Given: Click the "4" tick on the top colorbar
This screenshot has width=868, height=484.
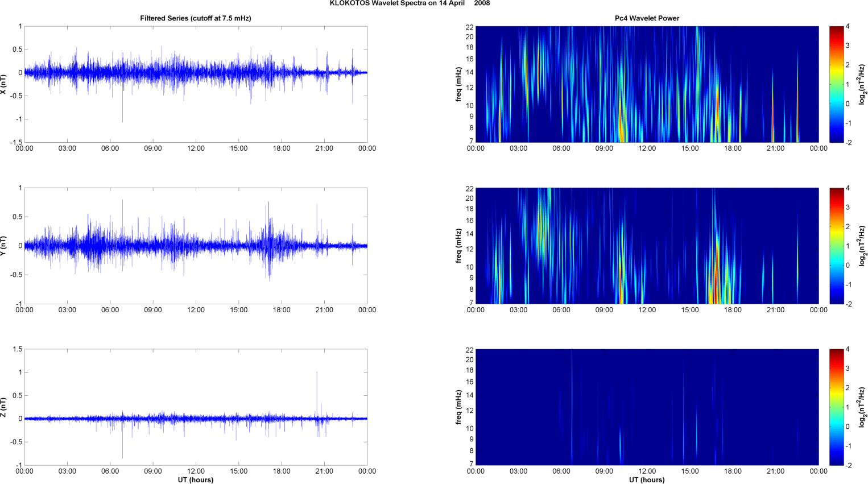Looking at the screenshot, I should pos(848,27).
